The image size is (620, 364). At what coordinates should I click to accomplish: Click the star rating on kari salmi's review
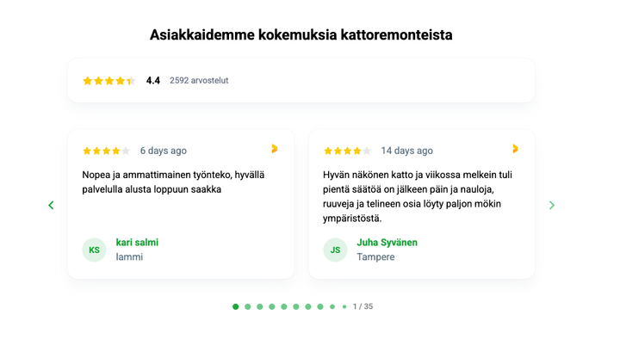(106, 151)
